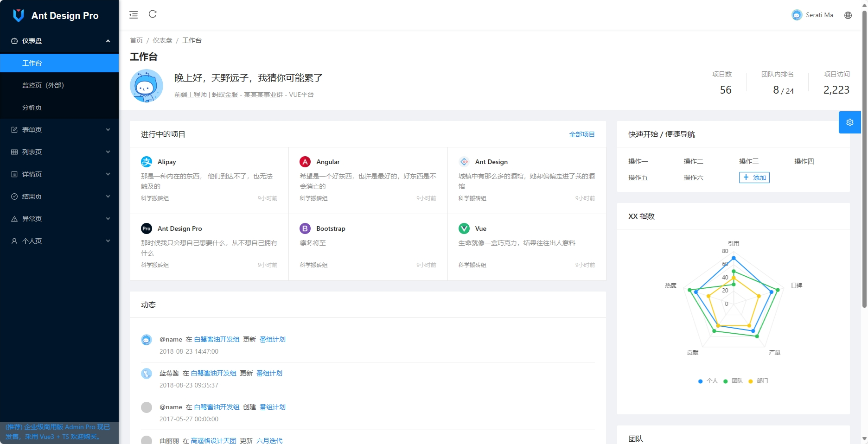Click the Bootstrap project icon
This screenshot has height=444, width=868.
[305, 228]
